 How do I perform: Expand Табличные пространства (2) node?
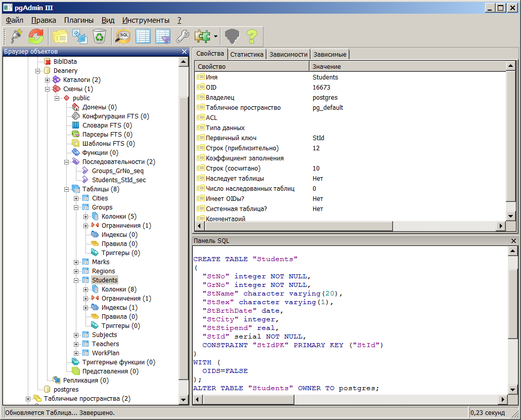click(28, 398)
